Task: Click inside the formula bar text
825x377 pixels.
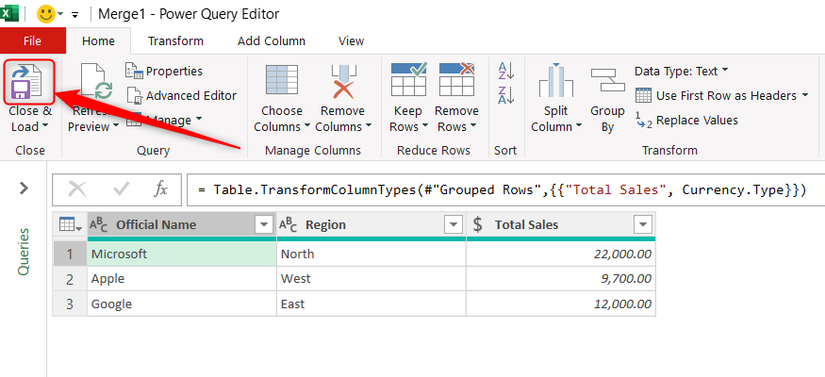Action: [502, 190]
